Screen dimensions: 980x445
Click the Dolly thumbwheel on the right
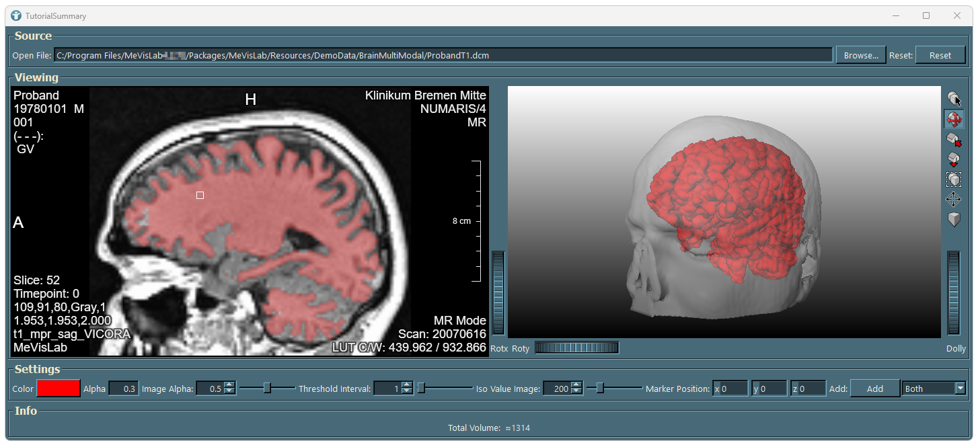(954, 293)
